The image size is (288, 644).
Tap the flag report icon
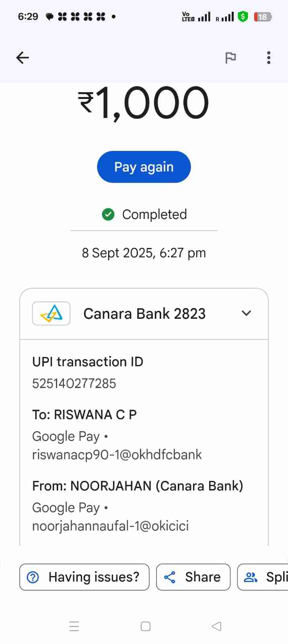230,58
